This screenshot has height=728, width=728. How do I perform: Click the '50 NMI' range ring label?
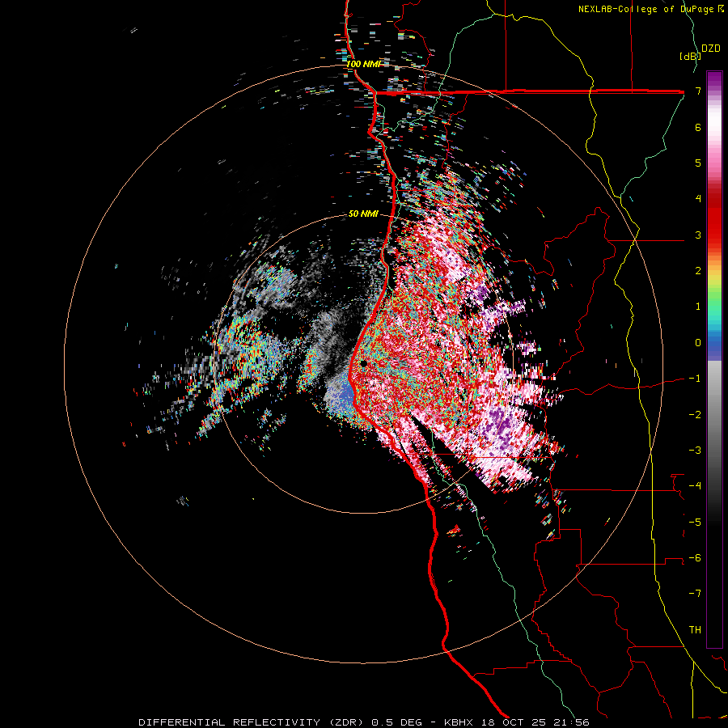pos(363,214)
